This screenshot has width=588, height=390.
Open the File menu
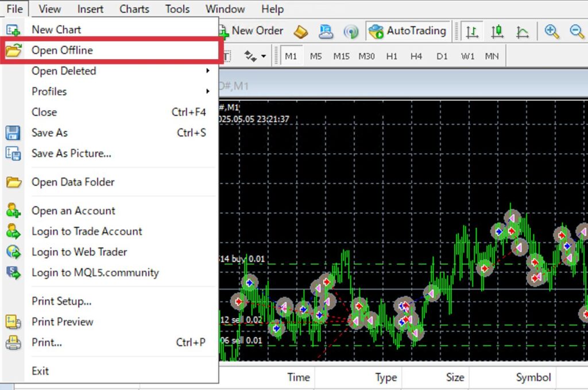(14, 9)
